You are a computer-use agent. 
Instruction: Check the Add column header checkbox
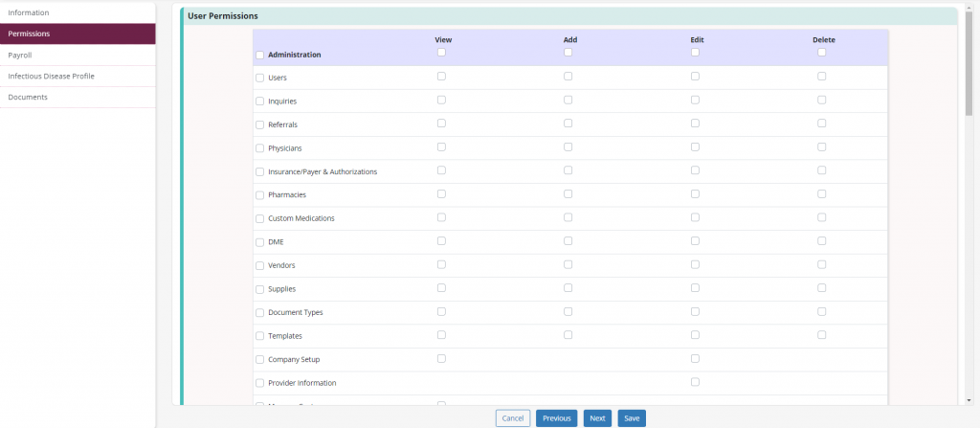tap(568, 53)
